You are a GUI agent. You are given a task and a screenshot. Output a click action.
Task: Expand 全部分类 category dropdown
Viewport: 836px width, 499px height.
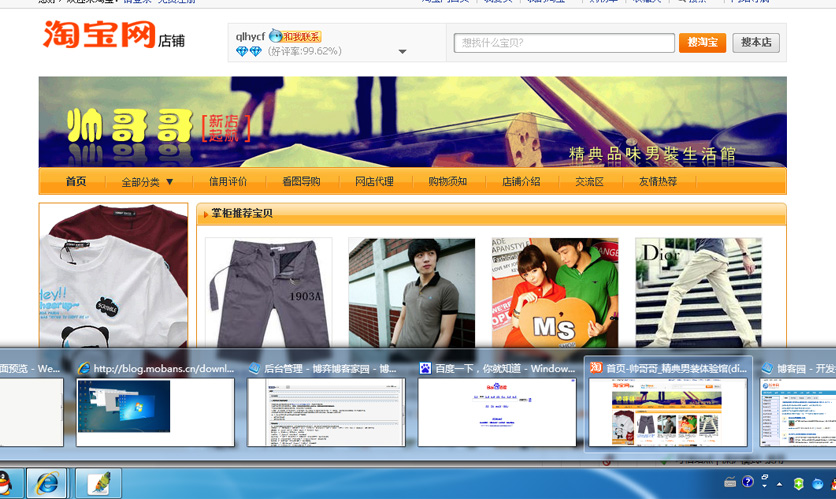(x=148, y=182)
